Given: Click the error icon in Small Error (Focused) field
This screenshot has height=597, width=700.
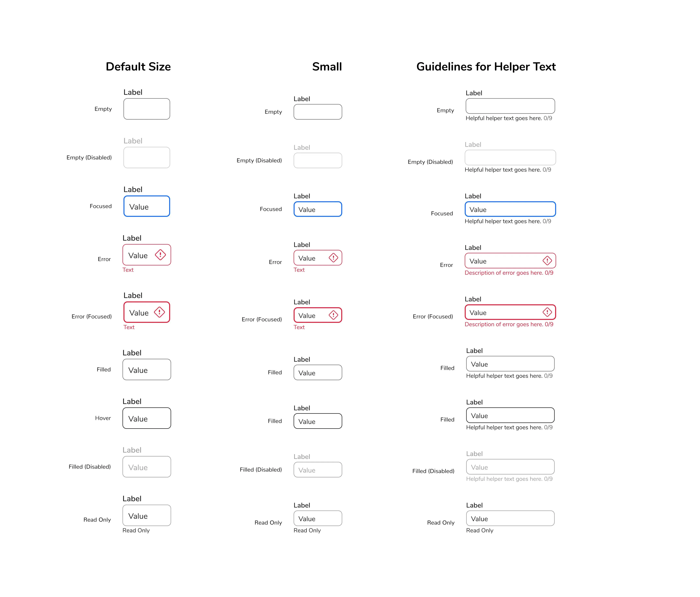Looking at the screenshot, I should (333, 315).
